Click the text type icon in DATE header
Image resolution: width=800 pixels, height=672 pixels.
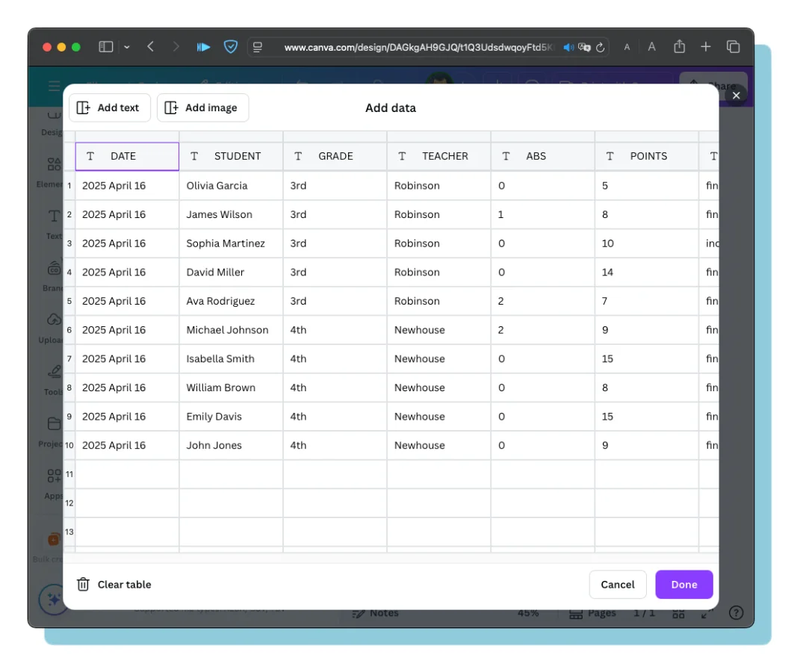click(90, 156)
